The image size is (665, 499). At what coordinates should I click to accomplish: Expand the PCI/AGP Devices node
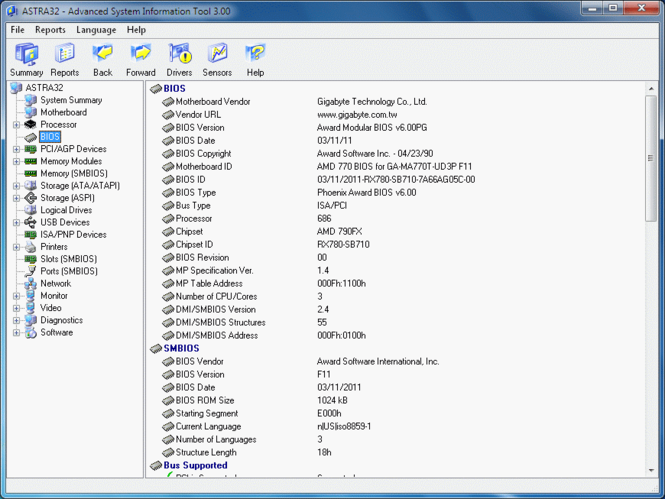[x=16, y=149]
